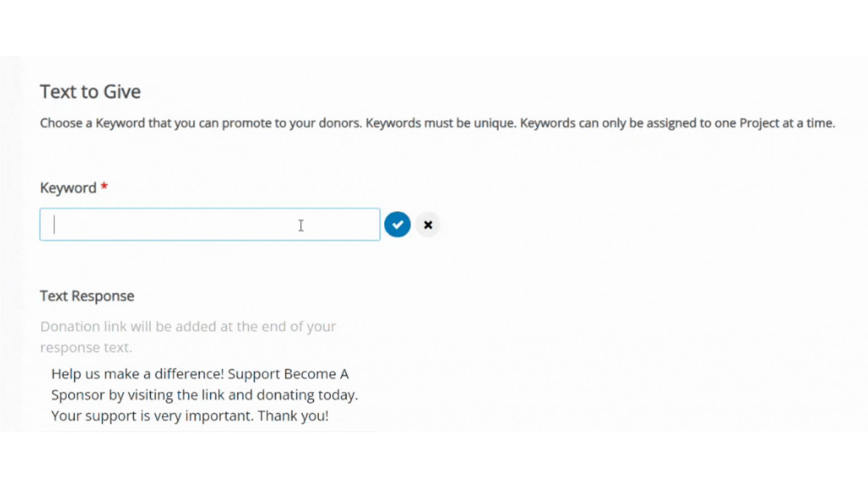This screenshot has width=868, height=488.
Task: Focus the Keyword input field
Action: pos(210,225)
